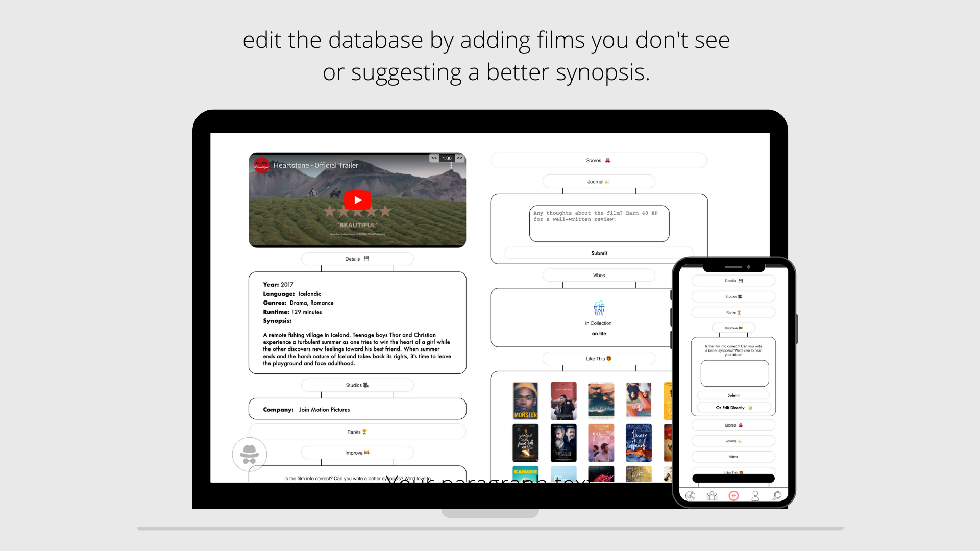This screenshot has height=551, width=980.
Task: Toggle the Studios section tab on desktop
Action: (x=357, y=385)
